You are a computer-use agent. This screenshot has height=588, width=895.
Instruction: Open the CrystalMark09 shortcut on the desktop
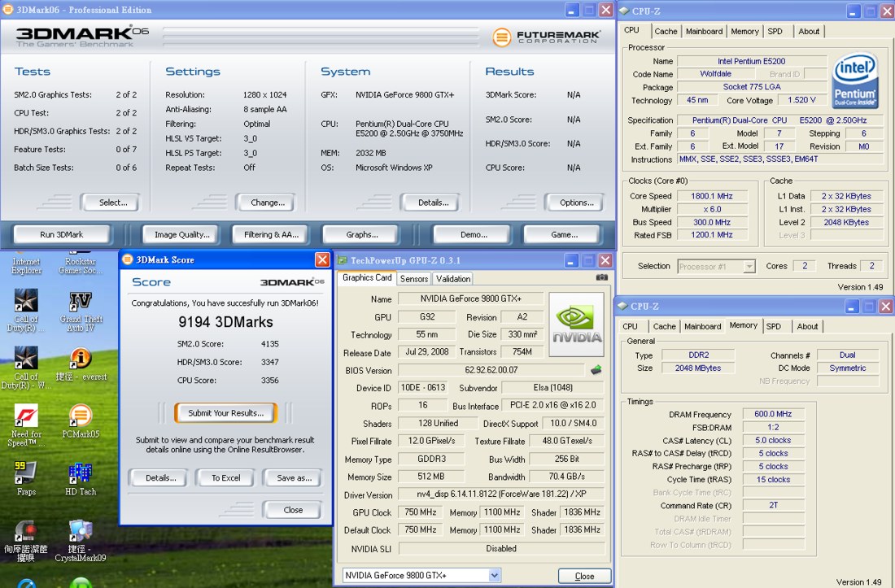pyautogui.click(x=81, y=541)
